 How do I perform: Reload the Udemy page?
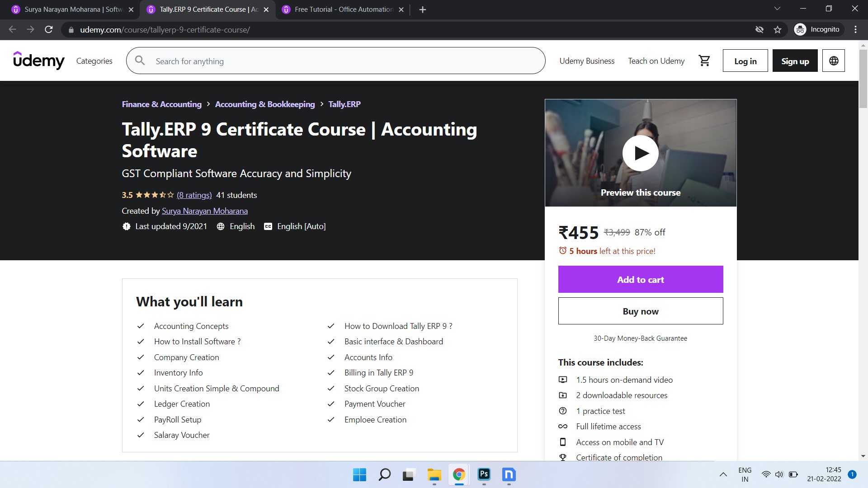coord(49,29)
